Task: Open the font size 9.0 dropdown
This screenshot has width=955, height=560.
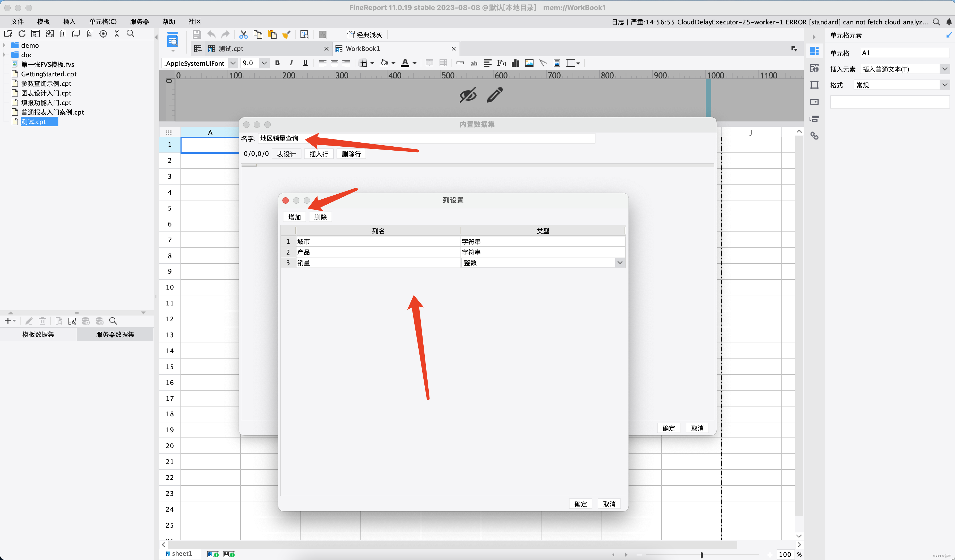Action: [264, 63]
